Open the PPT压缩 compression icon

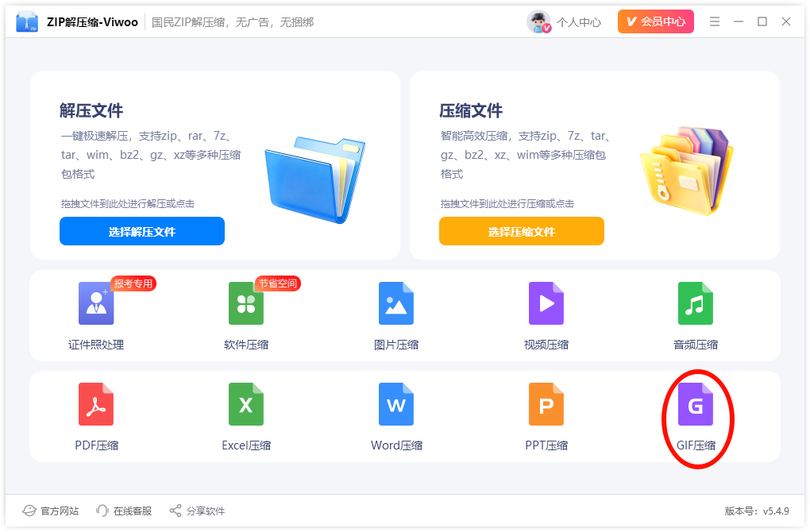[x=546, y=404]
